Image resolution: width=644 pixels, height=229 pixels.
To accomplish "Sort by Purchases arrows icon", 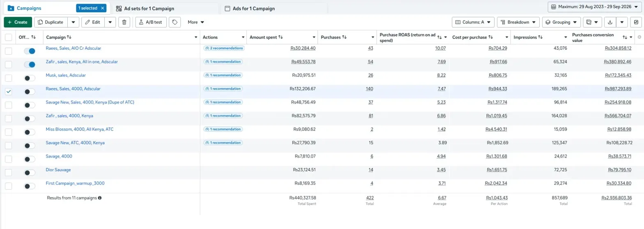I will (x=344, y=37).
